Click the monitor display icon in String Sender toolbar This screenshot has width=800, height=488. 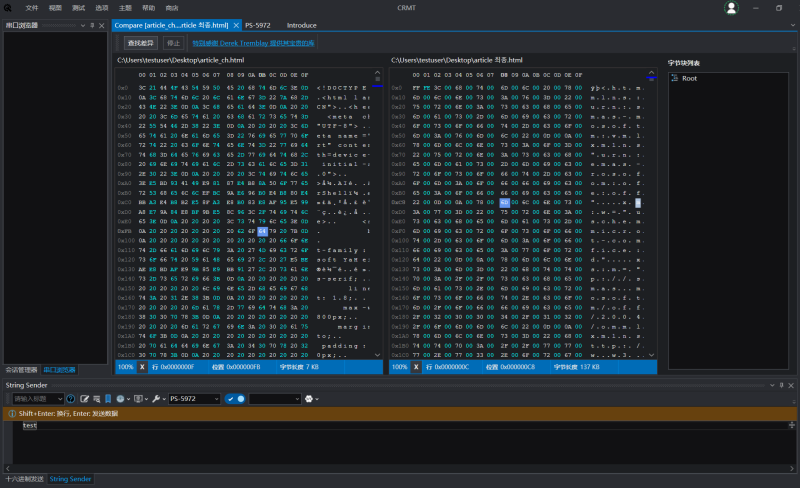click(x=138, y=399)
